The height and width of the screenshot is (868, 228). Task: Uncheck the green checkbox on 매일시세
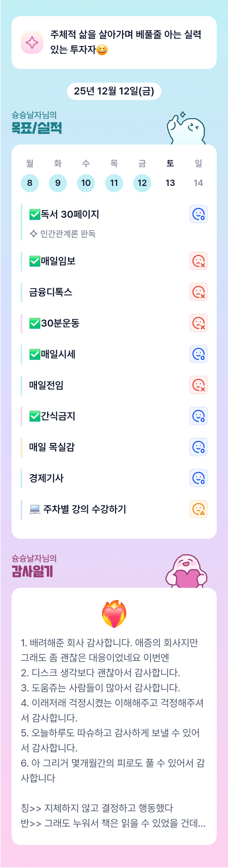click(x=35, y=354)
